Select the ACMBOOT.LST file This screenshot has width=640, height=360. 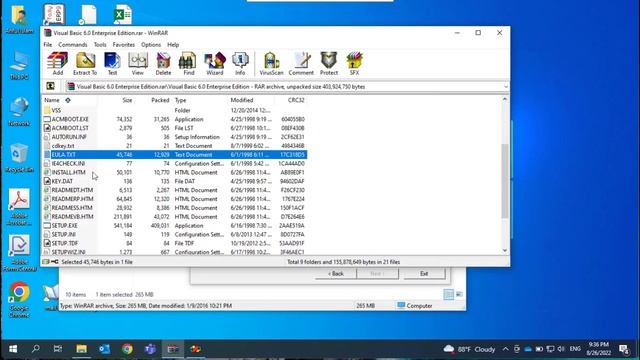pos(175,128)
